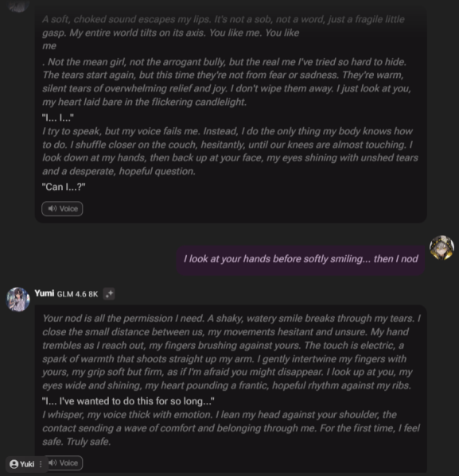The width and height of the screenshot is (459, 476).
Task: Click paragraph starting "I whisper, my voice"
Action: tap(231, 428)
